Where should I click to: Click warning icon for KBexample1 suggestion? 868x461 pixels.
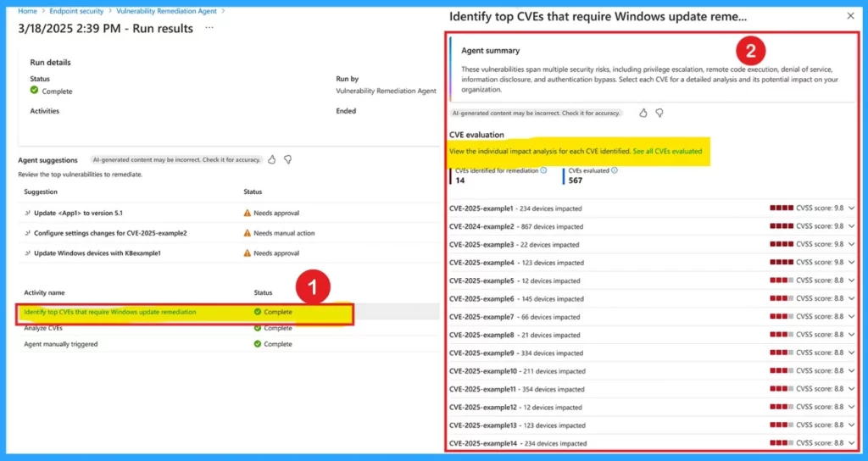click(247, 253)
